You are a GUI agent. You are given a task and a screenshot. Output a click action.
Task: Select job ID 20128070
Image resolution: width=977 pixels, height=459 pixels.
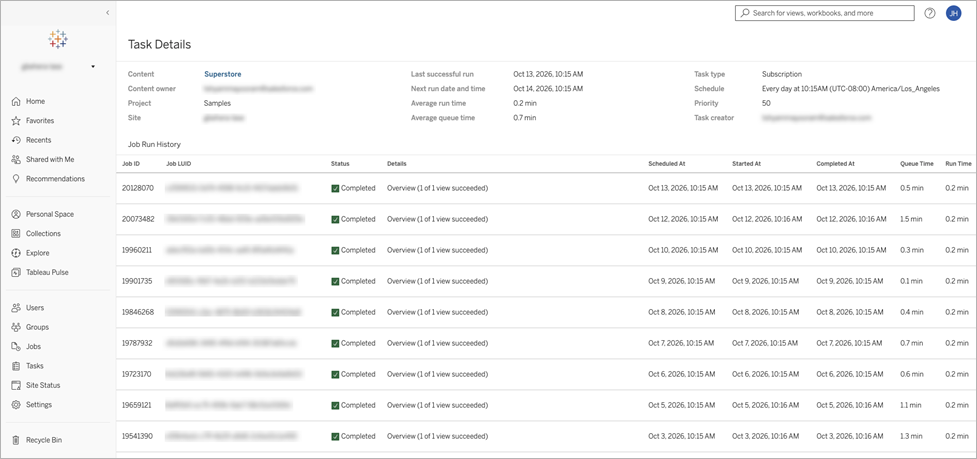tap(138, 188)
